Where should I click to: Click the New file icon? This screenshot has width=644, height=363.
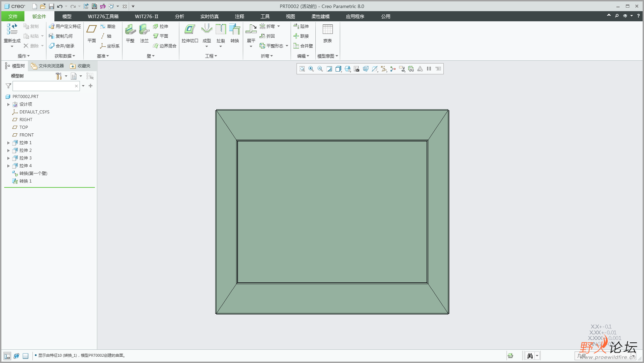point(35,6)
